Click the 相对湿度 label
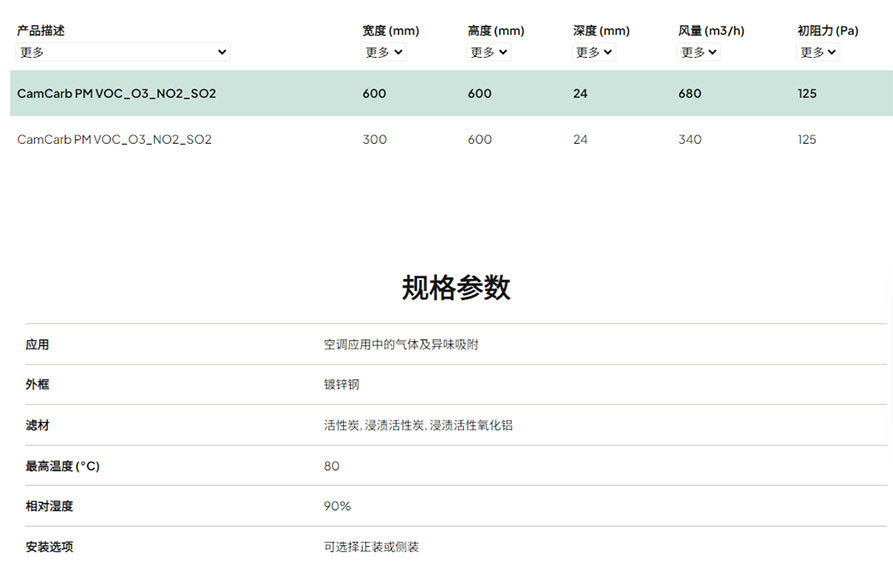 49,506
